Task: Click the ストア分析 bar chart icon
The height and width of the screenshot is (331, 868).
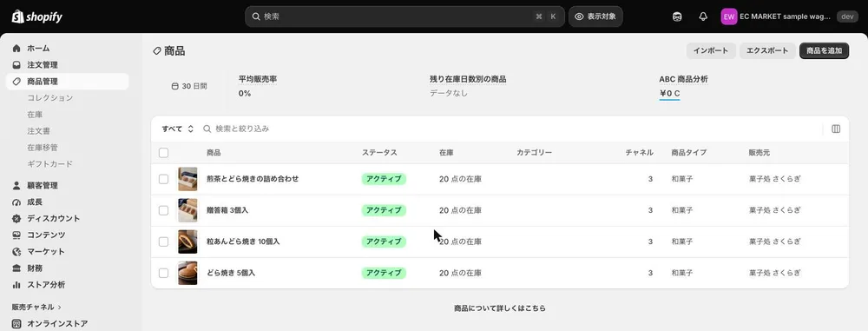Action: [16, 285]
